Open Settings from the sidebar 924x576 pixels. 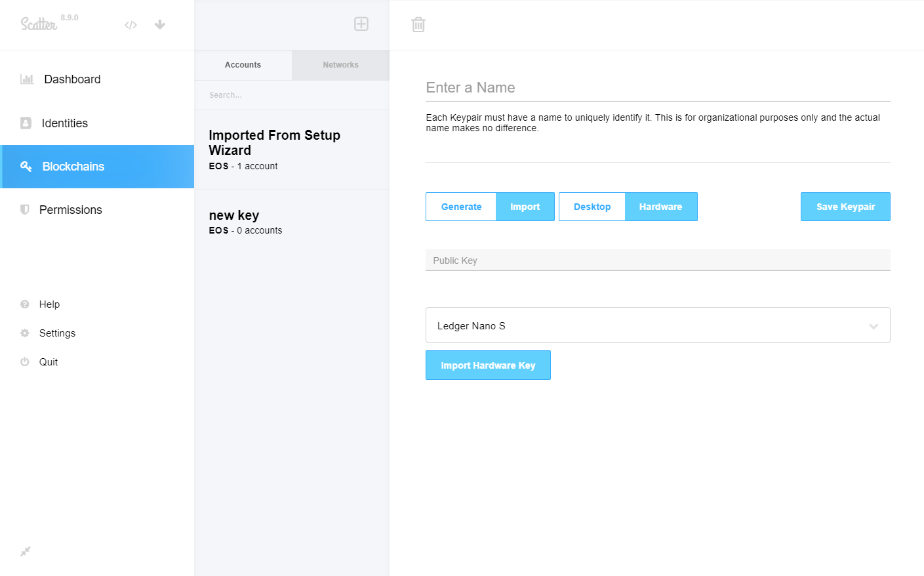57,333
